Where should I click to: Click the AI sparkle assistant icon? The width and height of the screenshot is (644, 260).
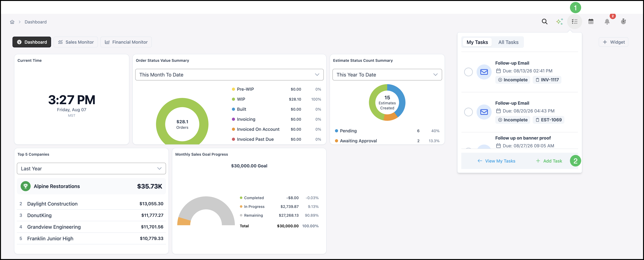pyautogui.click(x=560, y=22)
